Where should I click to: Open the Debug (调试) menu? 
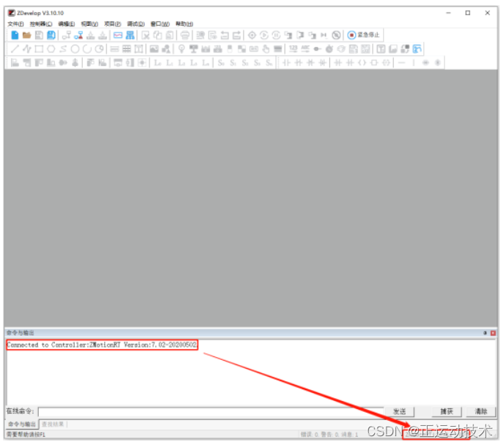coord(136,23)
